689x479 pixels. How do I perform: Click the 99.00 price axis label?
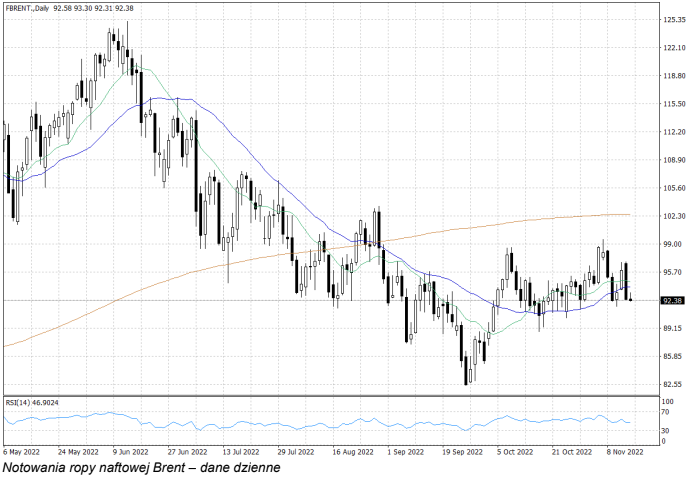[672, 244]
